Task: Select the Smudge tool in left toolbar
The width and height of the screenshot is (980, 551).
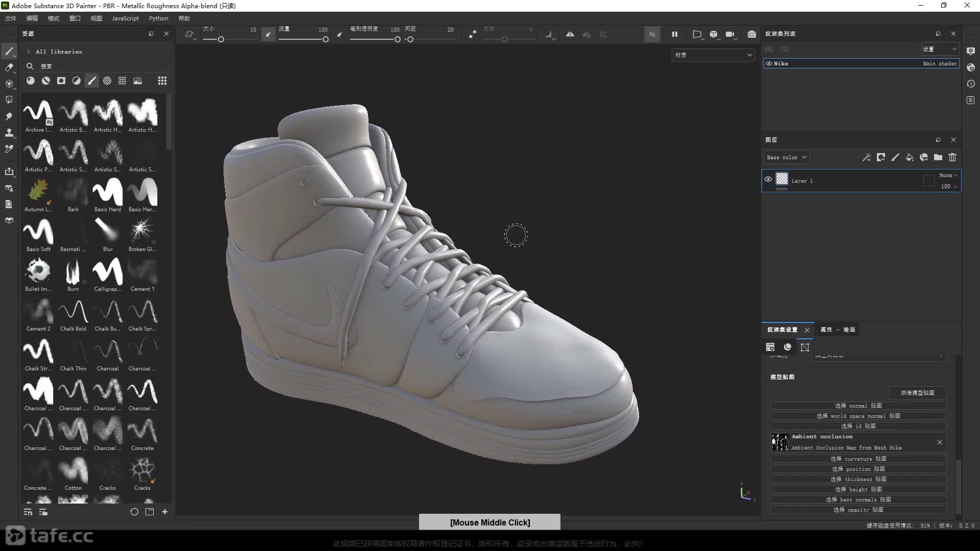Action: pos(9,116)
